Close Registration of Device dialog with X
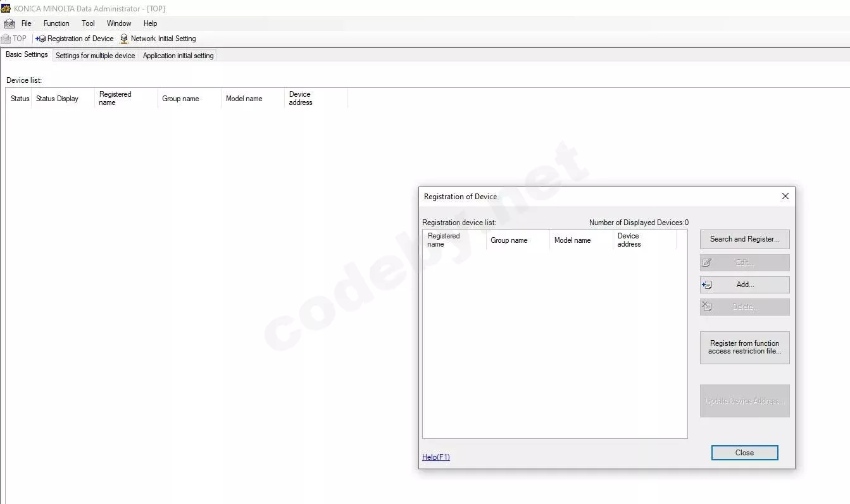The height and width of the screenshot is (504, 850). tap(785, 196)
